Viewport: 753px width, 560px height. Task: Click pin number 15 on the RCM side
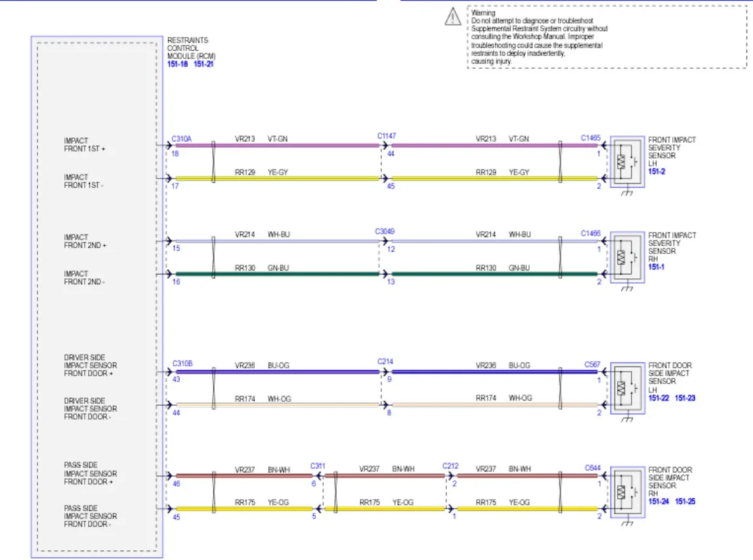pos(176,248)
